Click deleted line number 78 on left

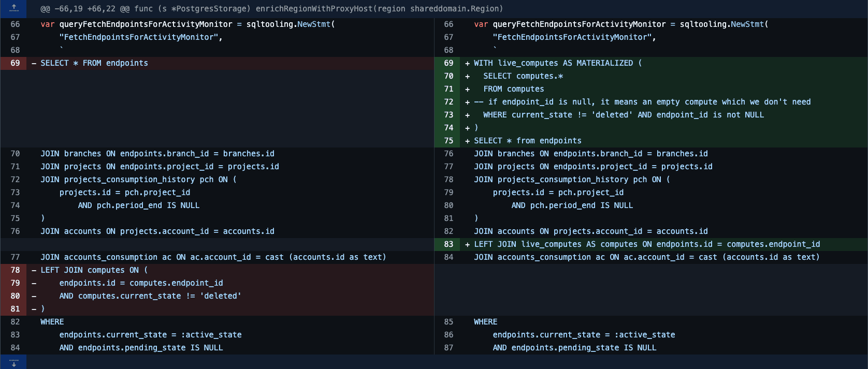[x=15, y=270]
